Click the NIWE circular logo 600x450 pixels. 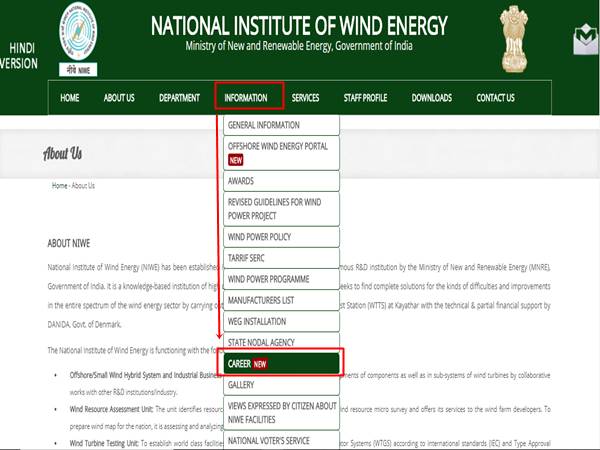(x=78, y=31)
